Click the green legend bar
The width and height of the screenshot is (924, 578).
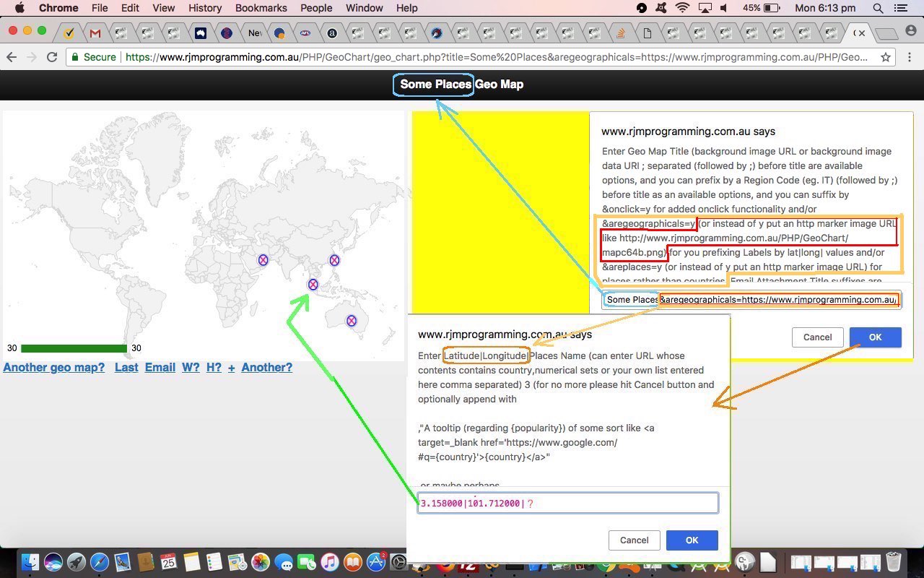click(74, 348)
